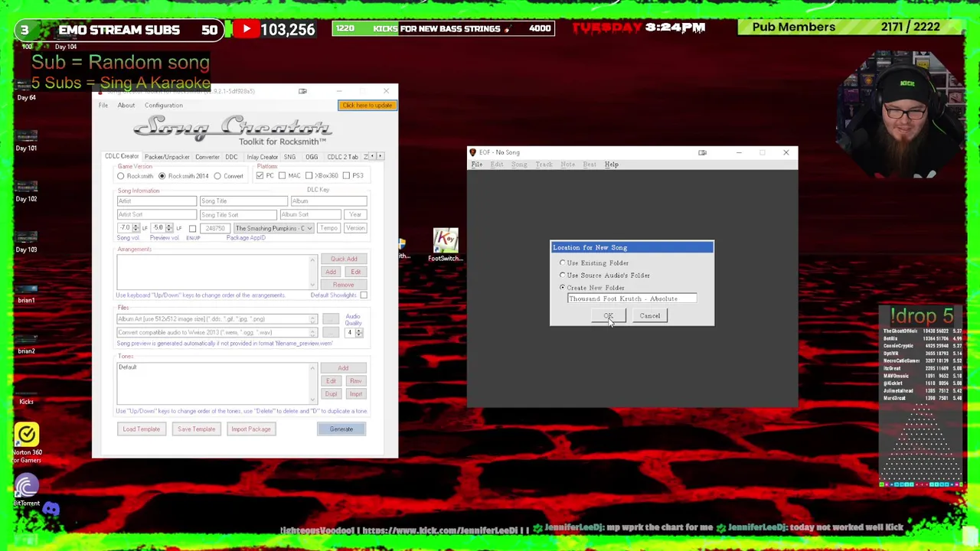This screenshot has height=551, width=980.
Task: Open the BitTorrent desktop icon
Action: (x=26, y=491)
